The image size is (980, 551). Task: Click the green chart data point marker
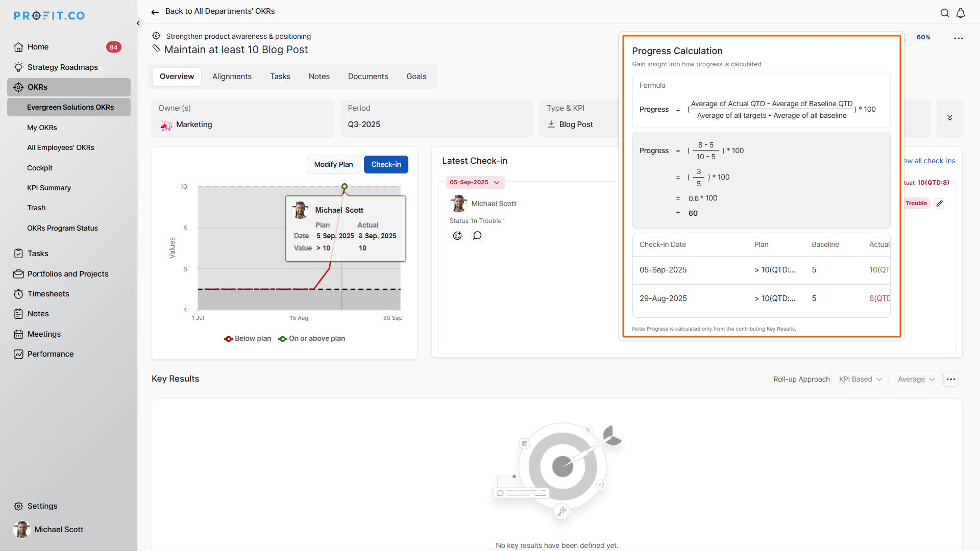pos(345,187)
